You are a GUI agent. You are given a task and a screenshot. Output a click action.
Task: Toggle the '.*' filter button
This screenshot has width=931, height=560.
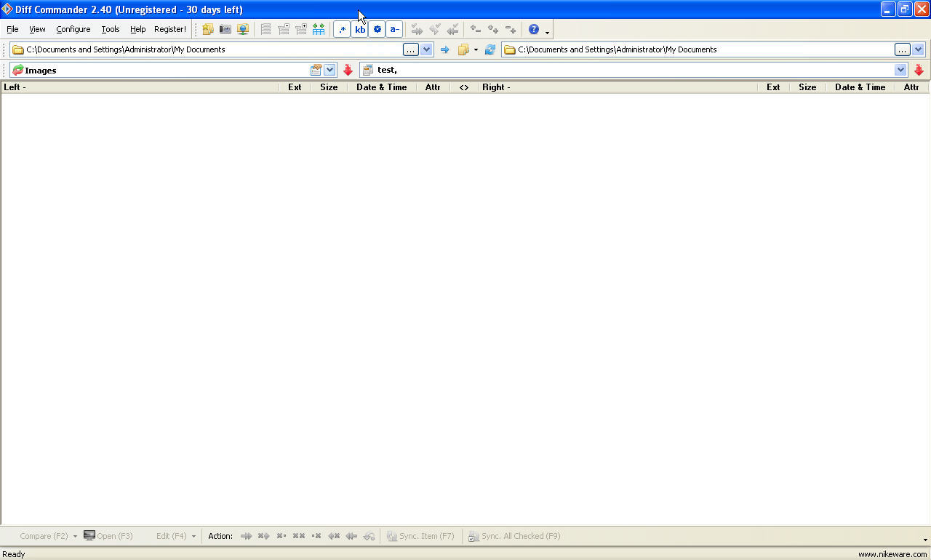tap(342, 29)
